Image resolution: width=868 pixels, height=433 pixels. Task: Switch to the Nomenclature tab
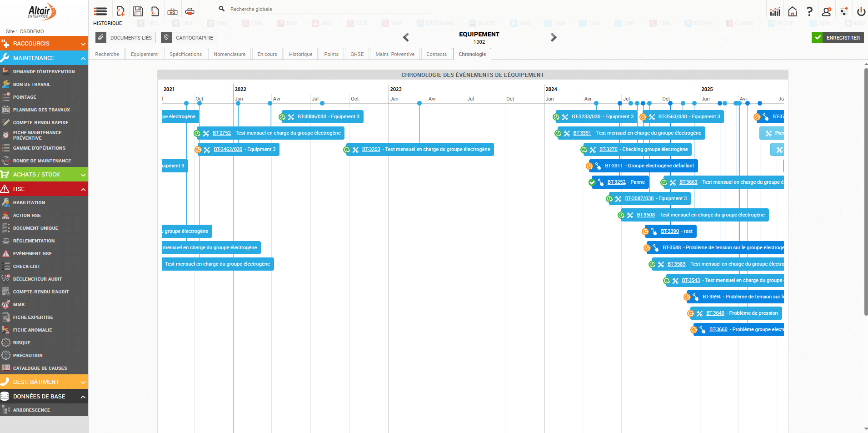[x=229, y=54]
